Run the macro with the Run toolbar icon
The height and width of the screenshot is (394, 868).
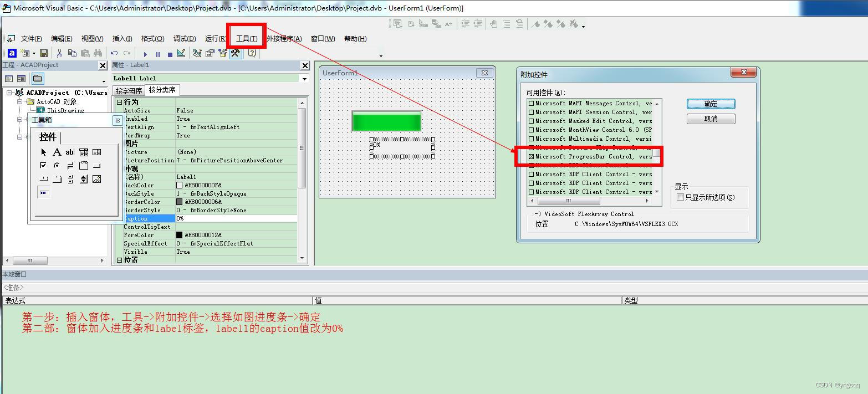pos(145,53)
